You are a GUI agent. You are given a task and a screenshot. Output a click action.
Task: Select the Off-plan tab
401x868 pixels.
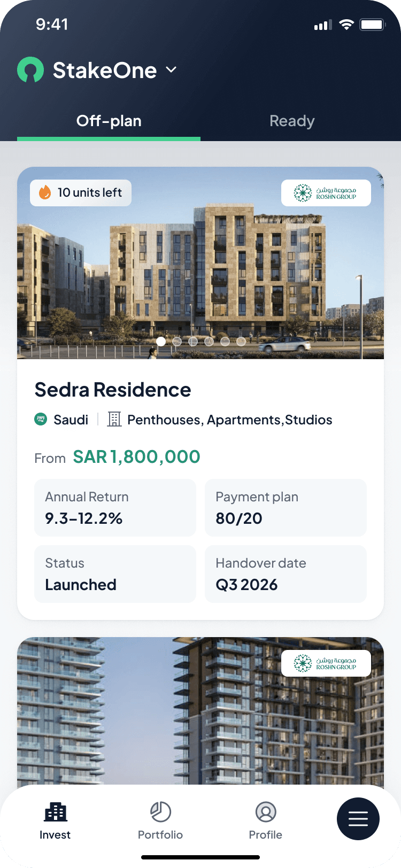(x=109, y=121)
